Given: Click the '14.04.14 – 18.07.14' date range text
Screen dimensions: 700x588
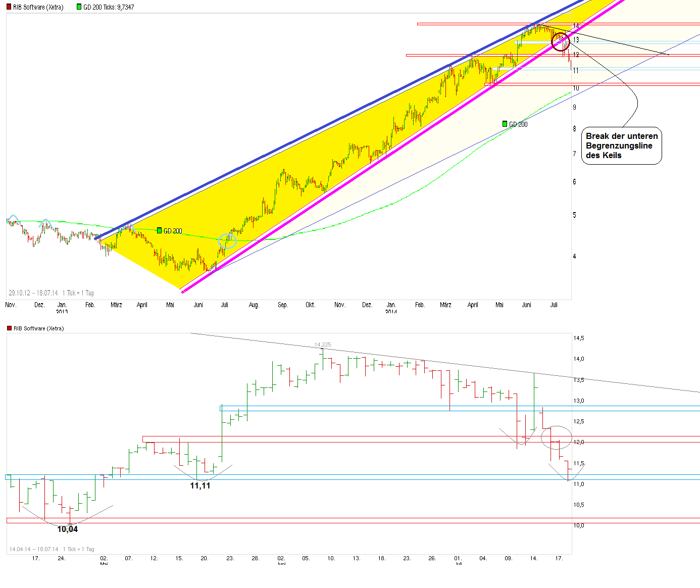Looking at the screenshot, I should (x=34, y=549).
